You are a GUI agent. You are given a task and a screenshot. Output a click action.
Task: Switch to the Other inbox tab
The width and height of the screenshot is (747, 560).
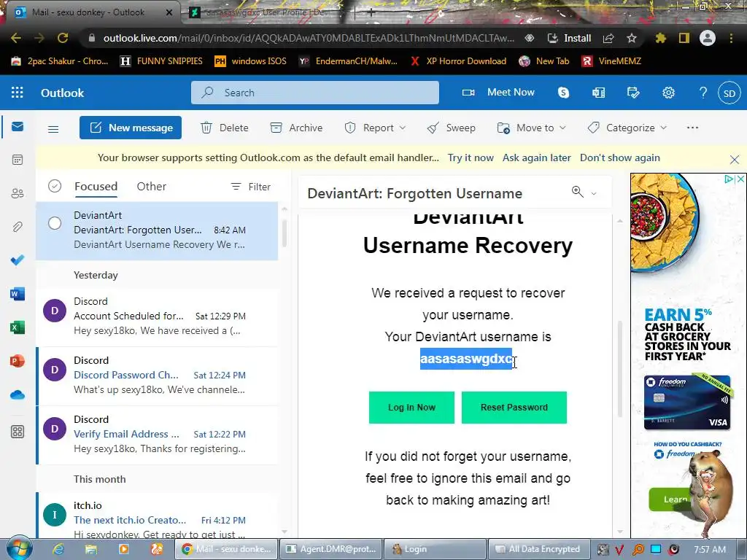point(152,186)
